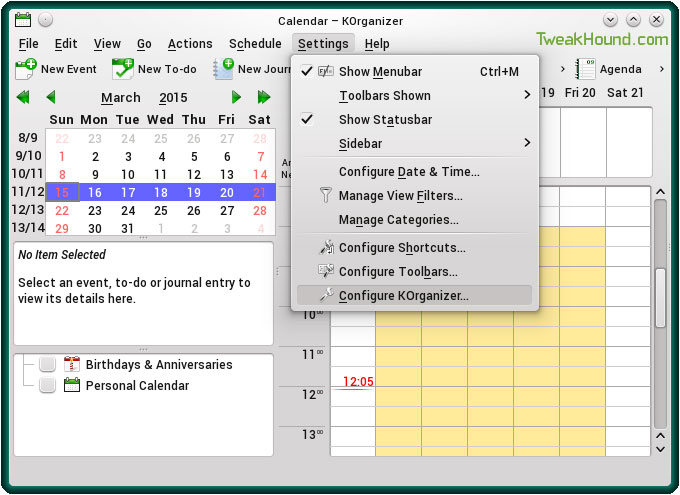Click week number 11/12
680x495 pixels.
(x=28, y=191)
